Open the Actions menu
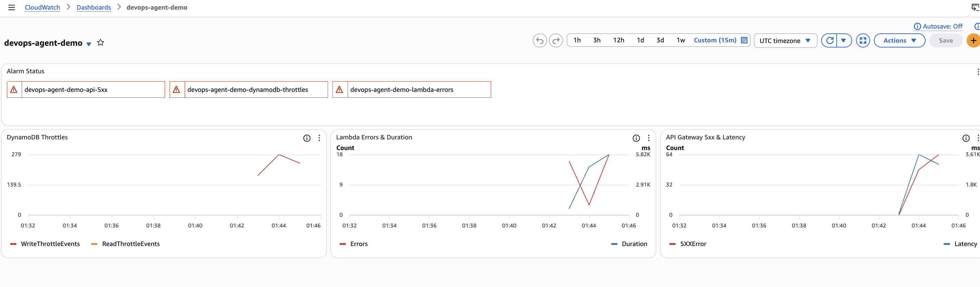This screenshot has height=287, width=980. pos(899,40)
